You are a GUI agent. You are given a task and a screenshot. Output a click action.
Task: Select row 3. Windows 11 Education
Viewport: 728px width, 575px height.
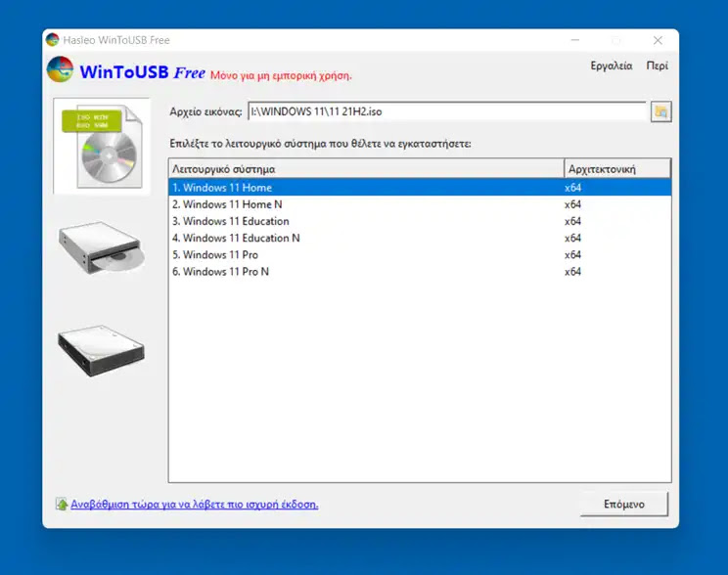point(420,221)
